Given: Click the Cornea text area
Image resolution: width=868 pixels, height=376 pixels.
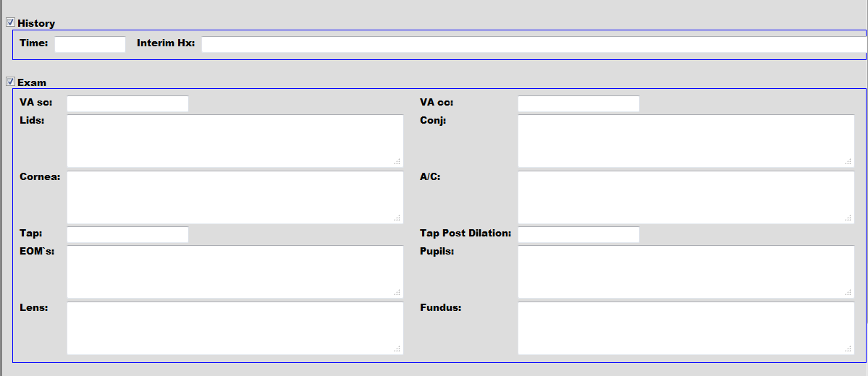Looking at the screenshot, I should click(x=235, y=197).
